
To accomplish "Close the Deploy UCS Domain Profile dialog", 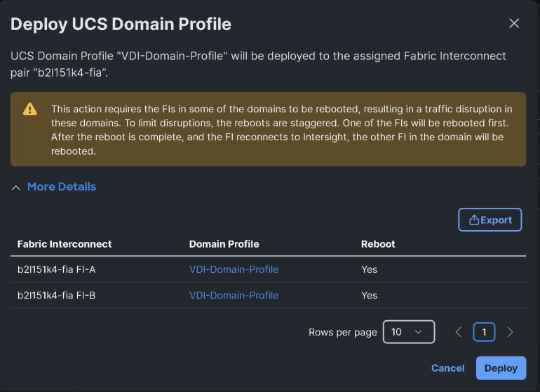I will 514,23.
